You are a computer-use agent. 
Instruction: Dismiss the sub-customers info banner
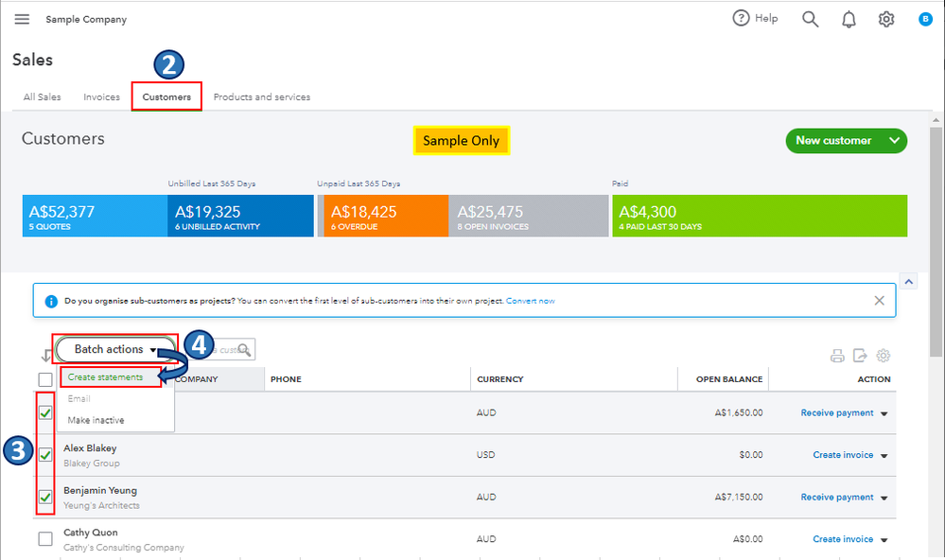(879, 301)
